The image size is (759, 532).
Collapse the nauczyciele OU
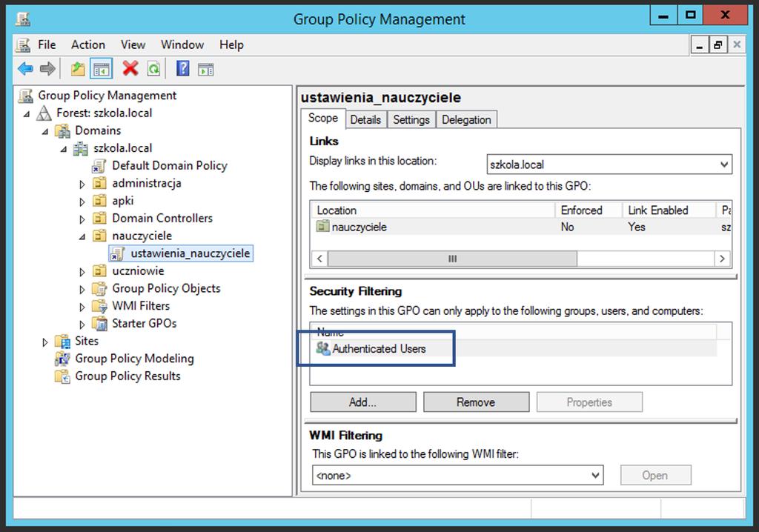82,236
